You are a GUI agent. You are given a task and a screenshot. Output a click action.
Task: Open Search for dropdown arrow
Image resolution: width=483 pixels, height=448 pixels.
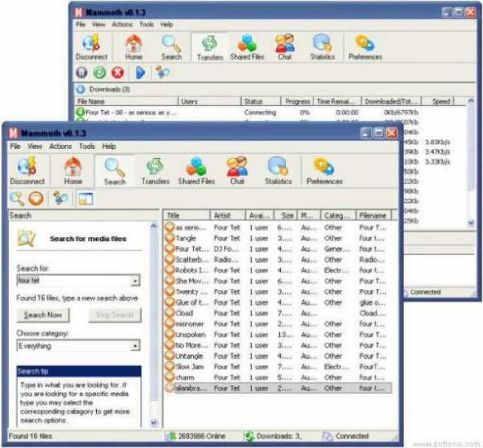(x=135, y=281)
